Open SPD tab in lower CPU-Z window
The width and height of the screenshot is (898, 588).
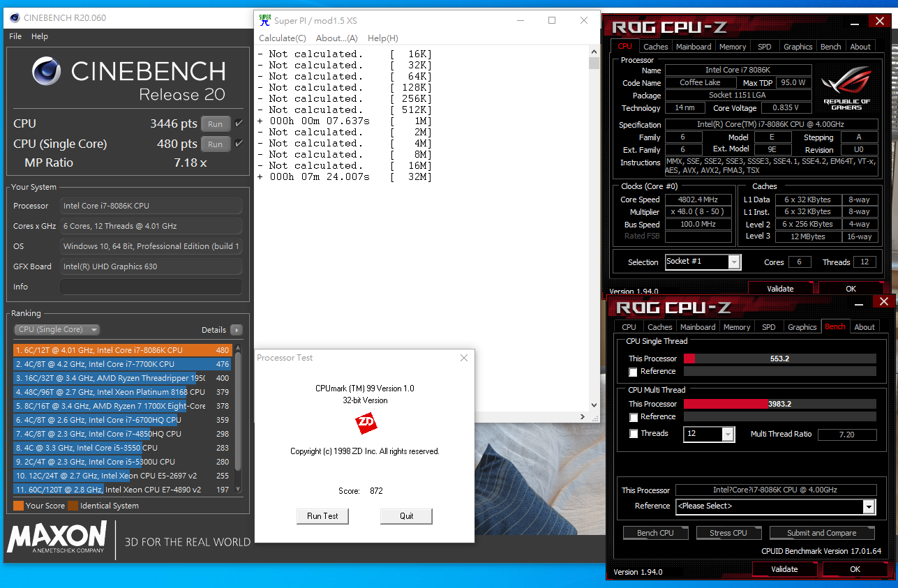(768, 327)
